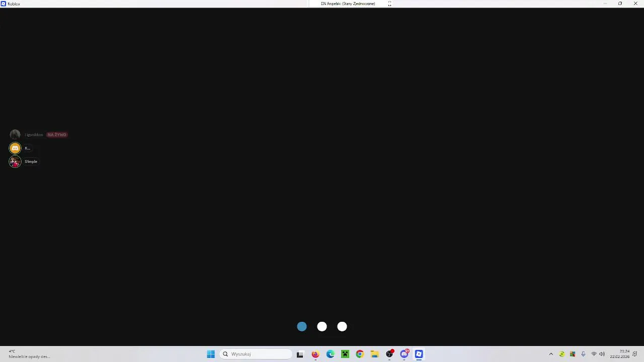Open Google Chrome from the taskbar
Viewport: 644px width, 362px height.
pos(360,354)
